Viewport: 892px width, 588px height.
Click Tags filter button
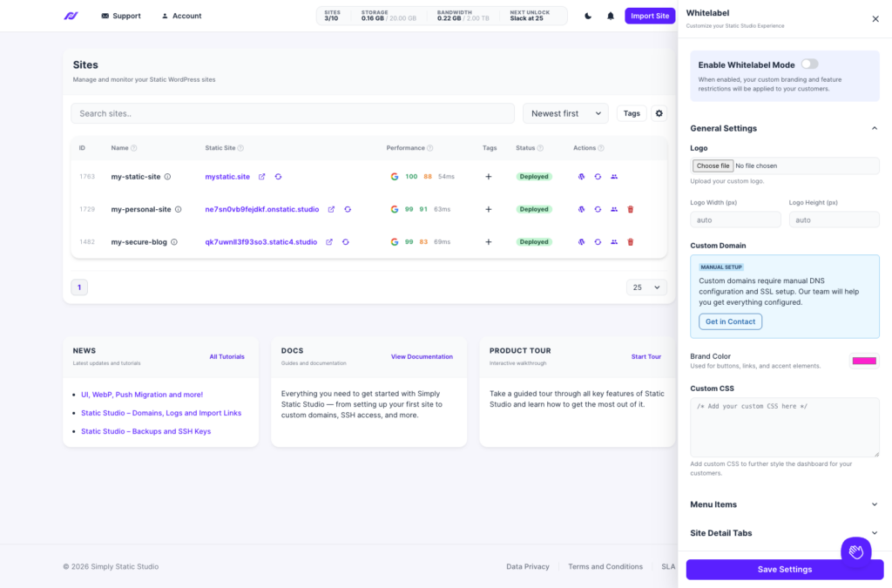(632, 113)
